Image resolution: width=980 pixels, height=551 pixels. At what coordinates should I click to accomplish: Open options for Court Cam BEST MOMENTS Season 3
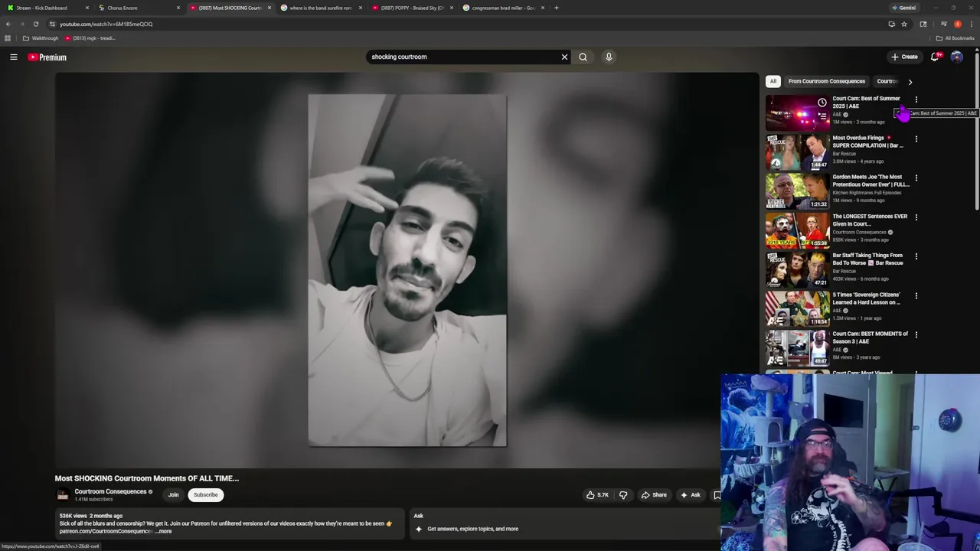tap(916, 334)
